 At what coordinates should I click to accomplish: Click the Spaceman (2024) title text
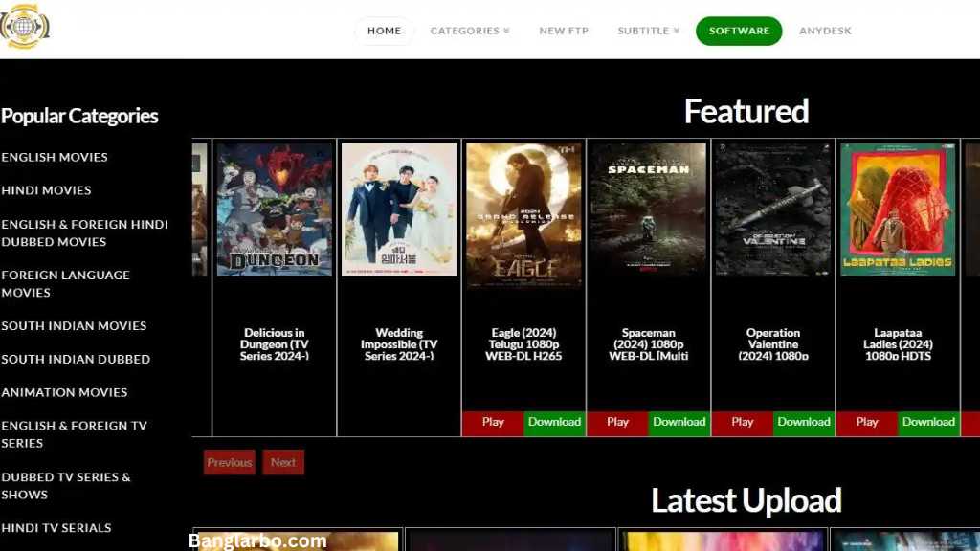(x=648, y=344)
